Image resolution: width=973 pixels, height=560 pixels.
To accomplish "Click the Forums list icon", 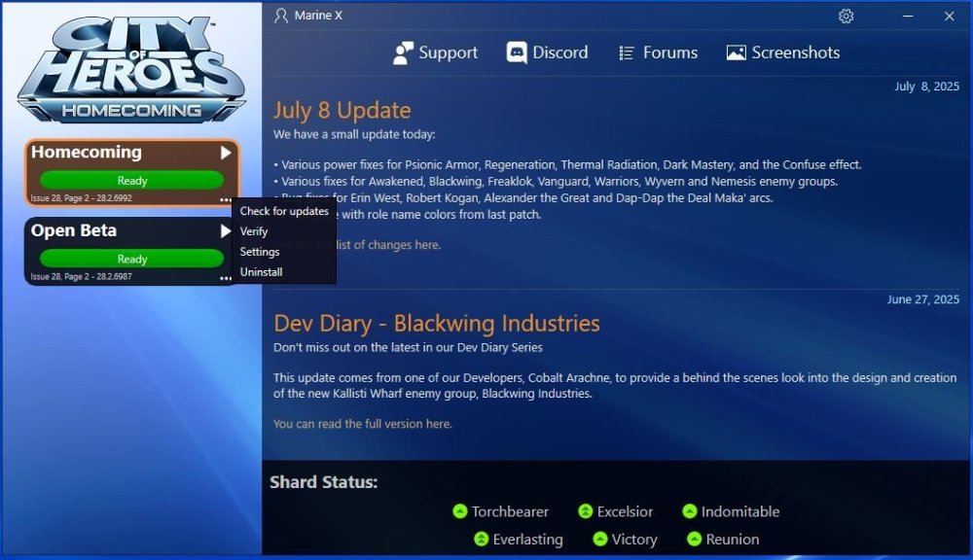I will click(x=627, y=53).
